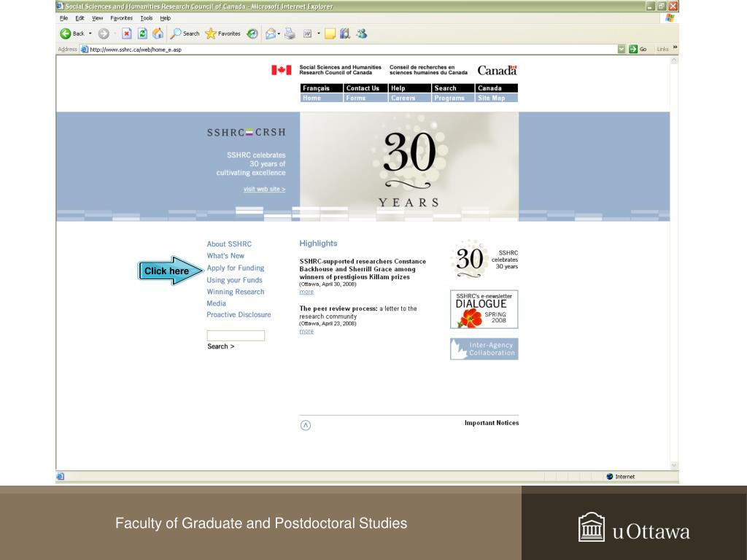
Task: Switch to Français site version
Action: coord(322,88)
